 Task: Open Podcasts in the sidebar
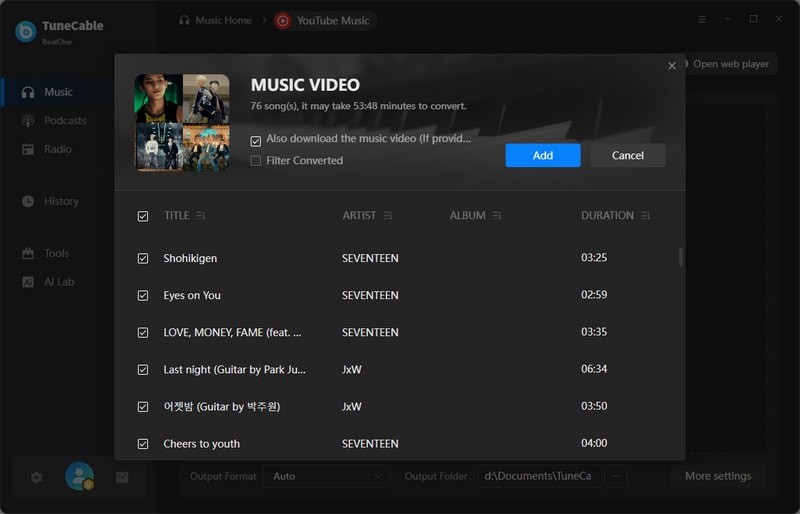tap(64, 121)
